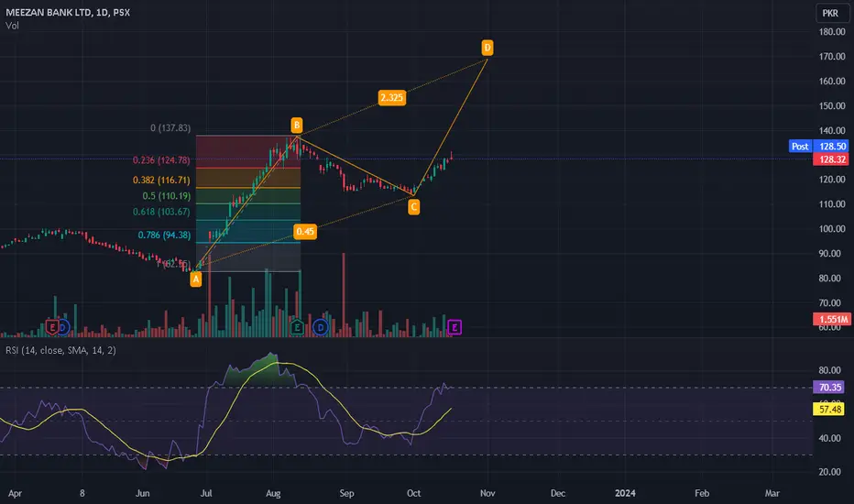Click the 70.00 price scale label
The width and height of the screenshot is (854, 504).
click(x=830, y=303)
